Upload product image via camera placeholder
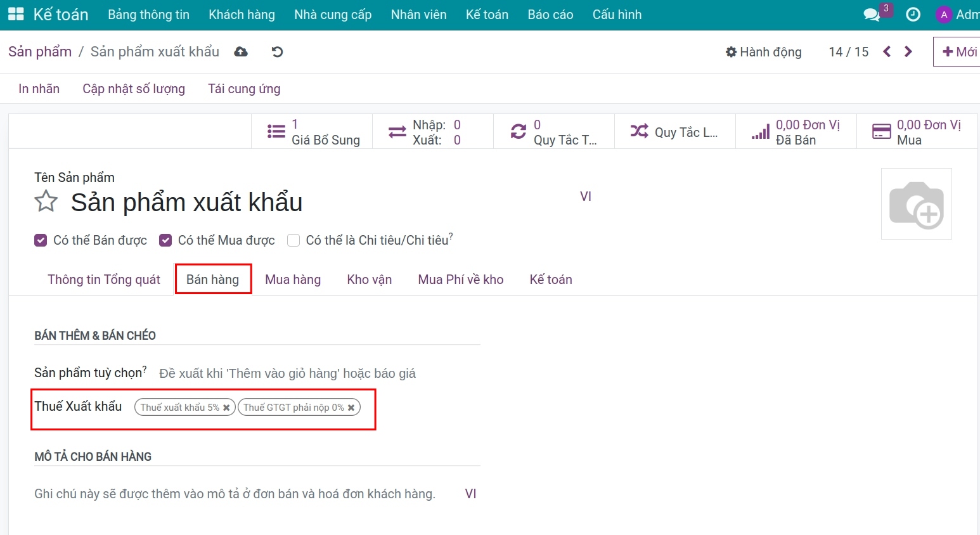 [916, 203]
